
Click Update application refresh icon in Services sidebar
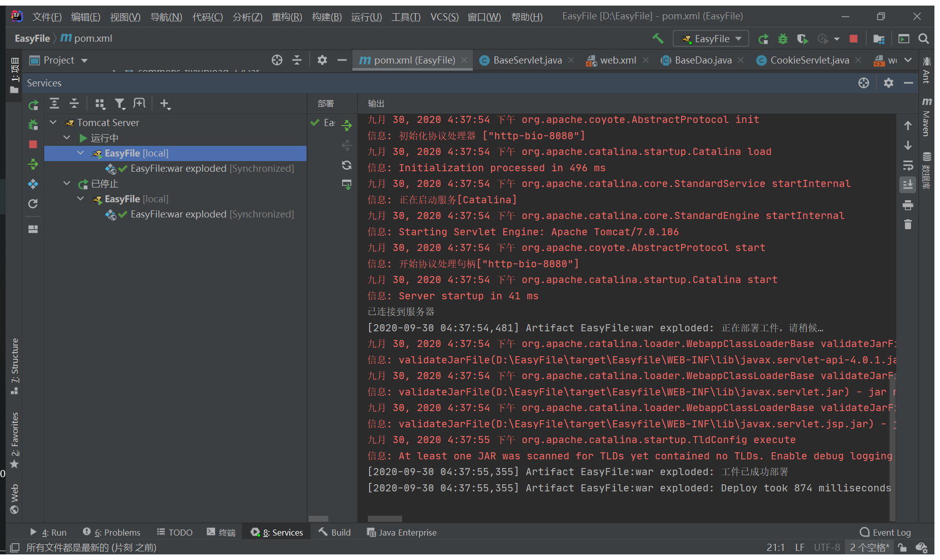click(33, 204)
